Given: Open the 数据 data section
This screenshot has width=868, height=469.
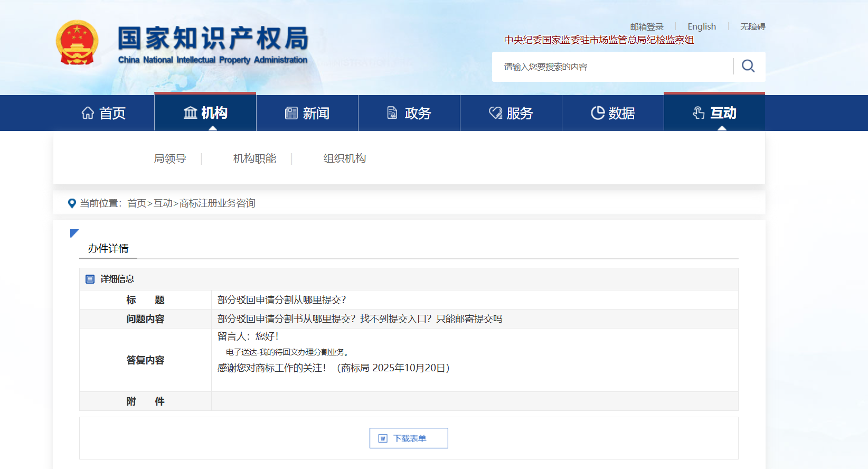Looking at the screenshot, I should coord(613,113).
